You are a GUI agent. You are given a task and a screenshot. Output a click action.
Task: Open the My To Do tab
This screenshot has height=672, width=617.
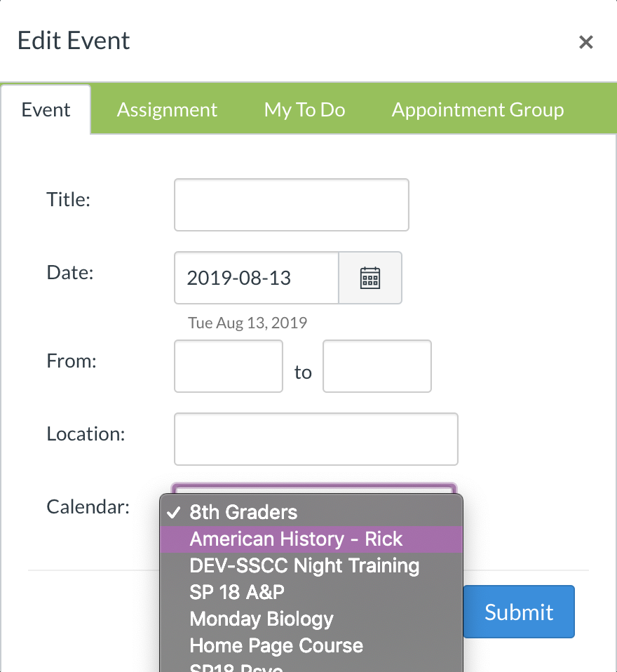pyautogui.click(x=304, y=110)
